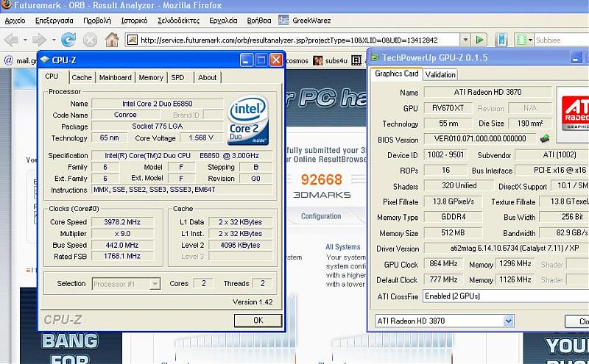
Task: Click the site icon in the address bar
Action: pos(133,40)
